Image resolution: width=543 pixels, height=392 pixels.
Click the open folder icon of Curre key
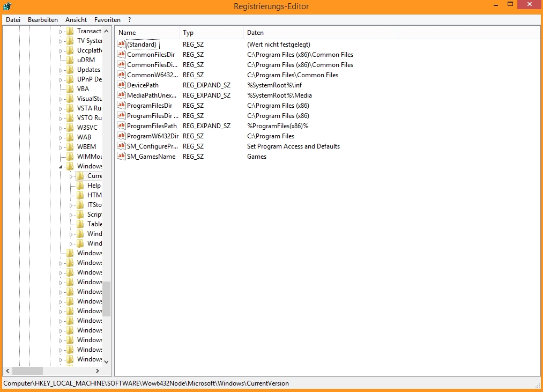(80, 176)
